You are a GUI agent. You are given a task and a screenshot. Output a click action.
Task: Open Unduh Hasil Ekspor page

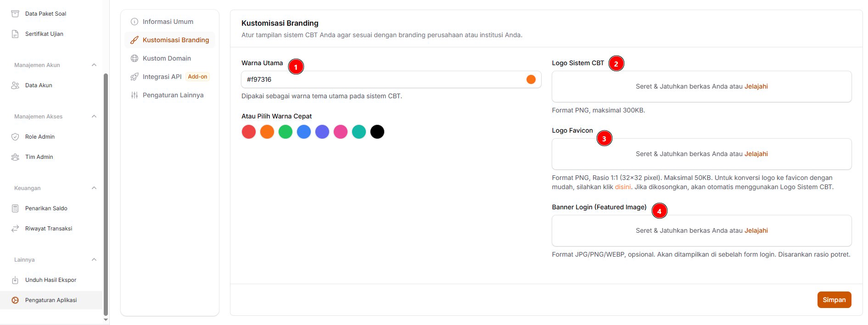tap(51, 280)
